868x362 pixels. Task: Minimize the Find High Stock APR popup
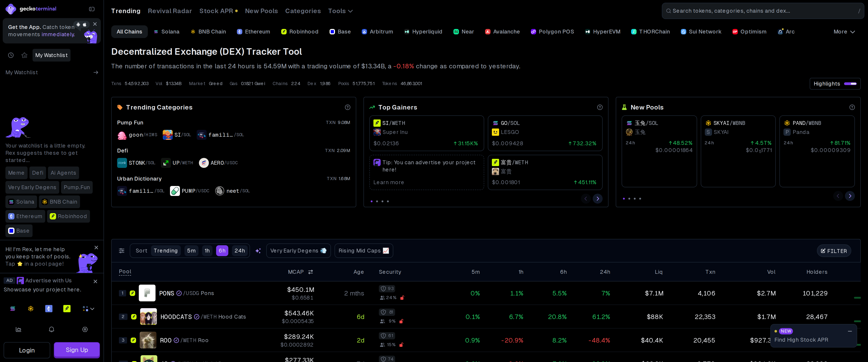point(850,331)
